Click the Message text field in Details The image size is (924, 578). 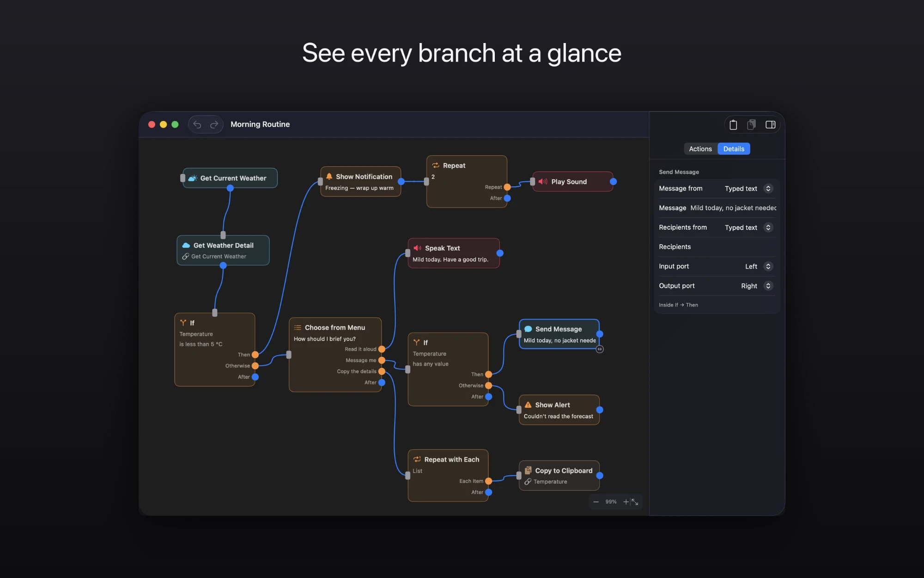click(x=733, y=208)
